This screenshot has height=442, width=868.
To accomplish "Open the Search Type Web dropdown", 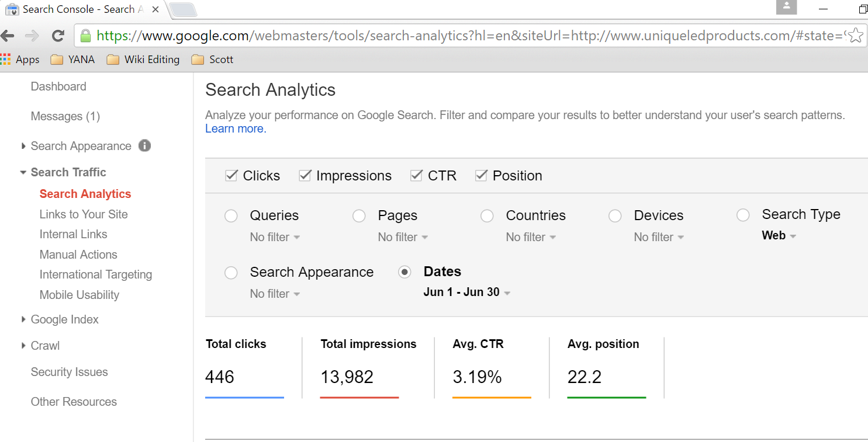I will (779, 236).
